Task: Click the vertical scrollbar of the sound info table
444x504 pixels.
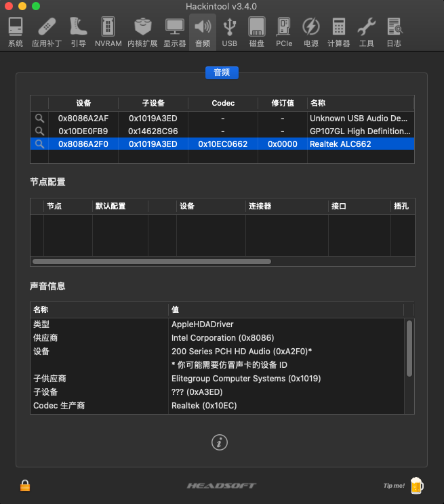Action: click(x=409, y=348)
